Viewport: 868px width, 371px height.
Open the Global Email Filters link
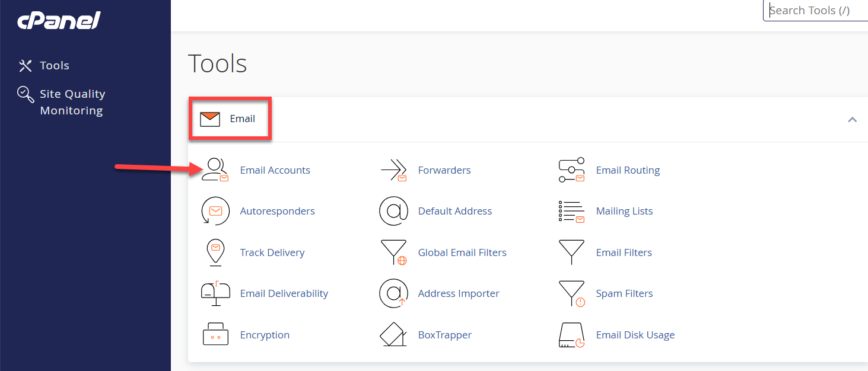(462, 252)
